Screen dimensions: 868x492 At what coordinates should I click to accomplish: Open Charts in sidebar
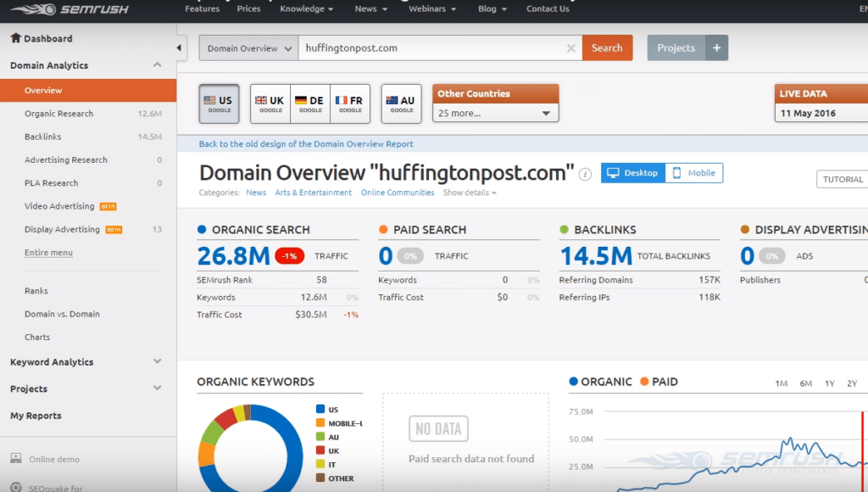(37, 338)
